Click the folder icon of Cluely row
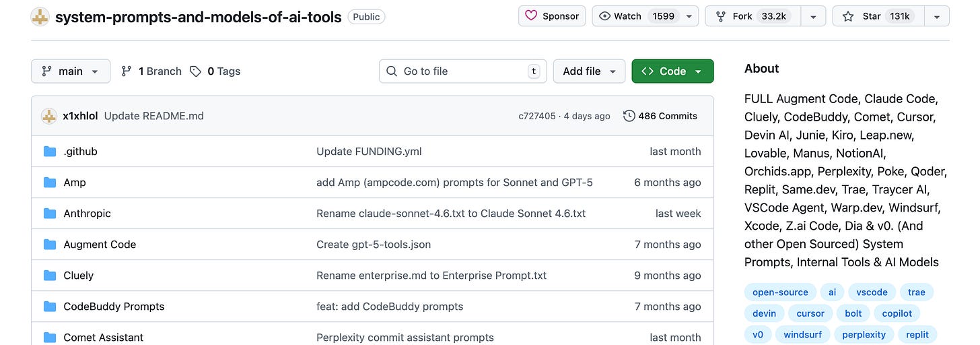The image size is (980, 345). point(50,275)
